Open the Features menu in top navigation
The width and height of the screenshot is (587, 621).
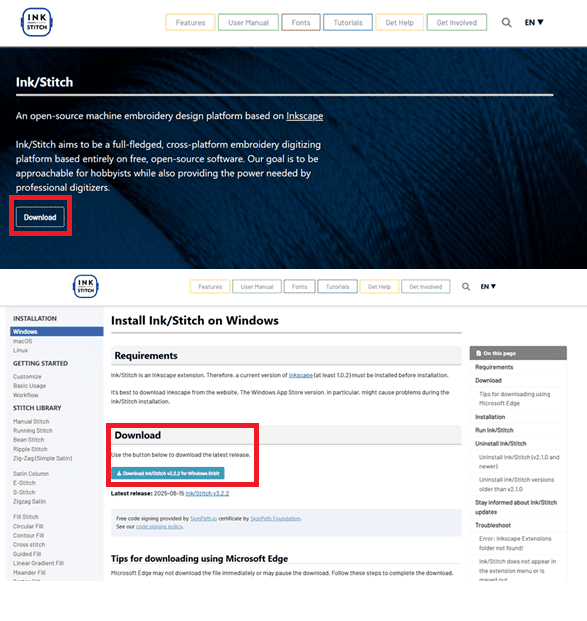[191, 23]
